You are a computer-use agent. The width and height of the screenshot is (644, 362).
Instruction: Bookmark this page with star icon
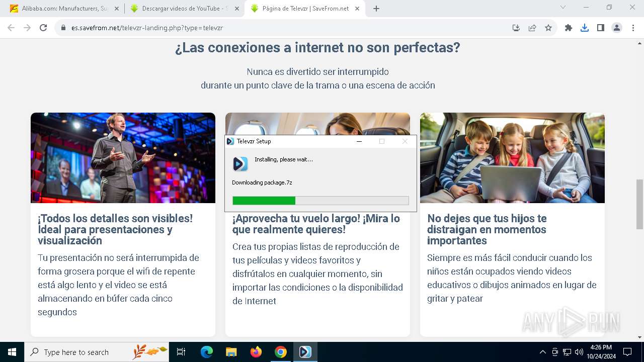click(x=548, y=28)
